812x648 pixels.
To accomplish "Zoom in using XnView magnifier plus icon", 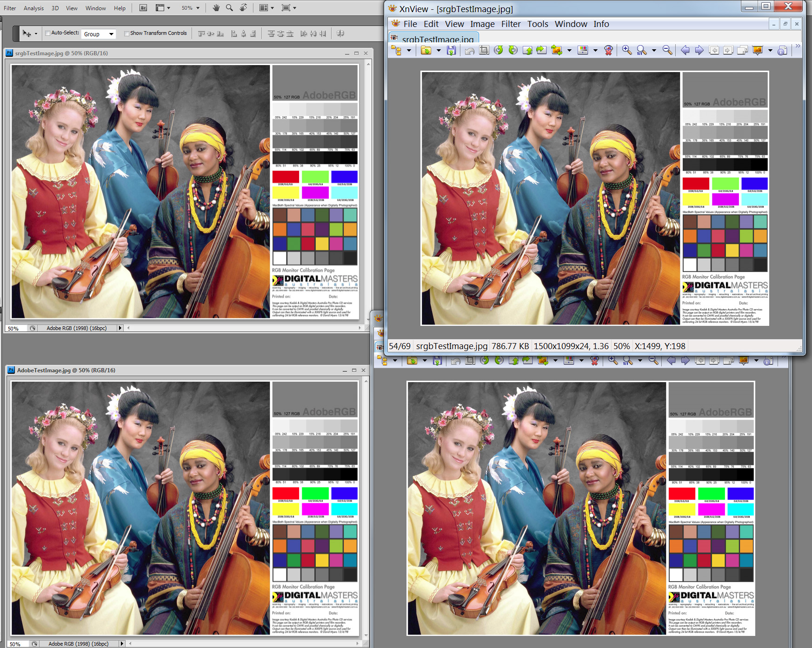I will pyautogui.click(x=626, y=50).
